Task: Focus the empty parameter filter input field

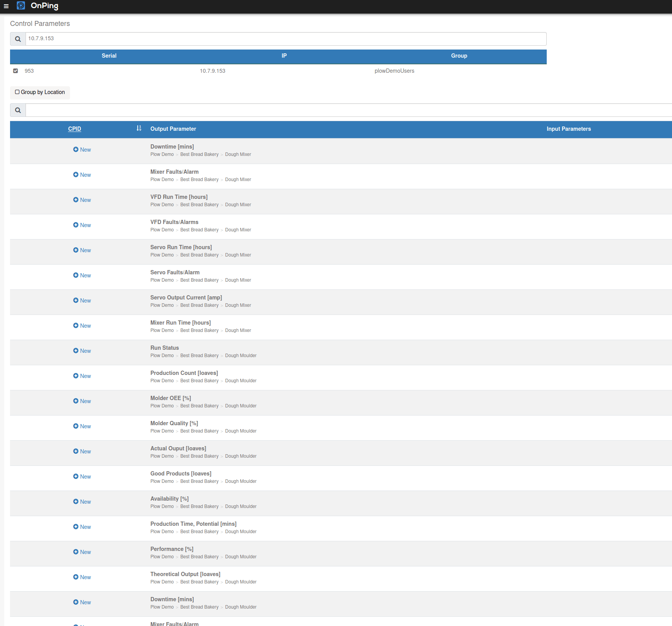Action: 348,110
